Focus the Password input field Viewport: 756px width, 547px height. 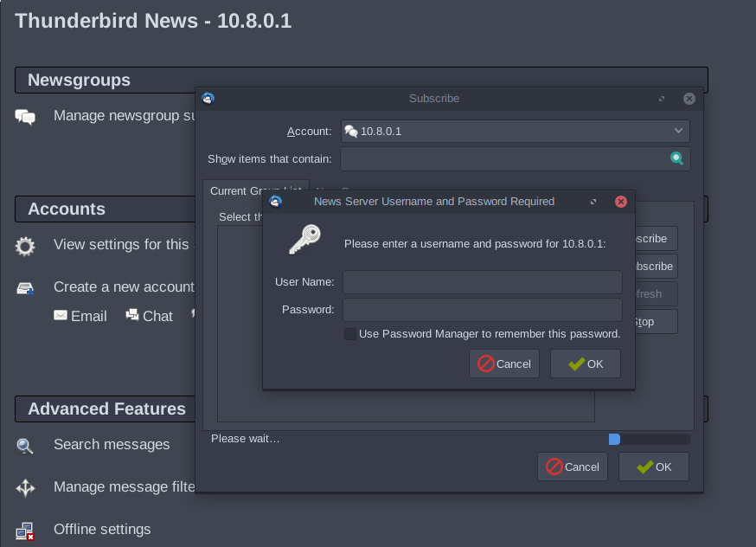pyautogui.click(x=482, y=309)
